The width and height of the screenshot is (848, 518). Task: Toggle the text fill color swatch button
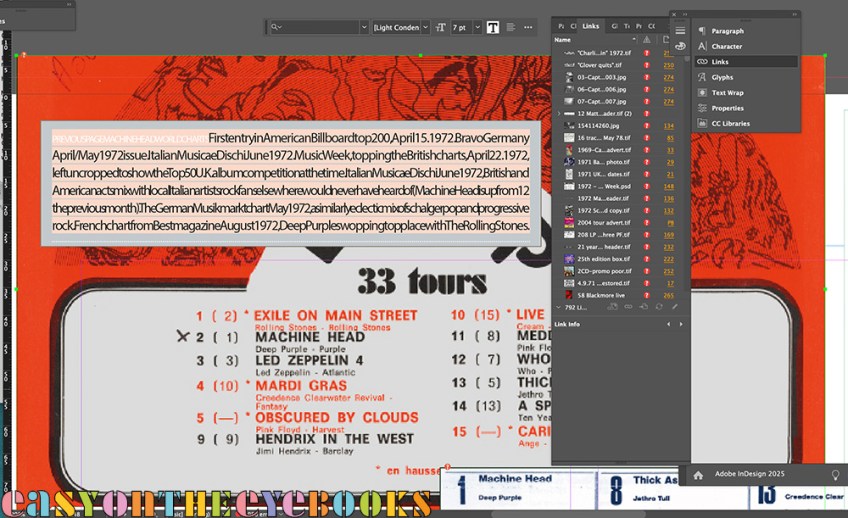493,27
